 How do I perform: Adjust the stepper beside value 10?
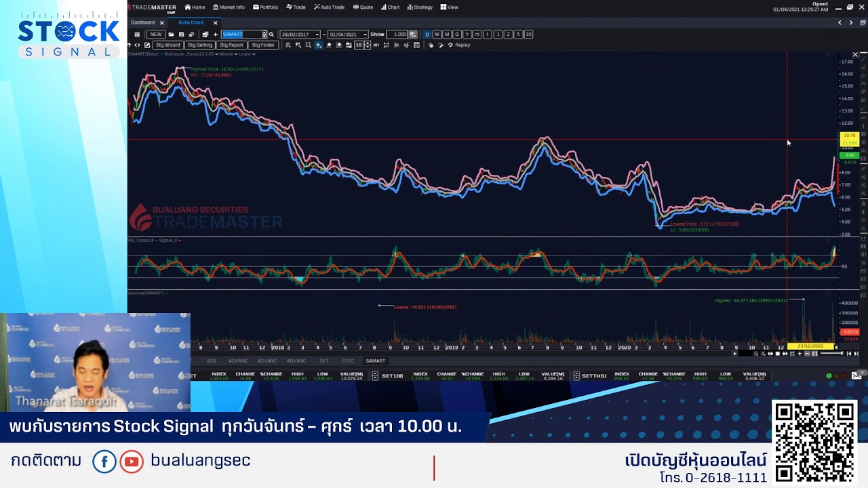point(368,45)
